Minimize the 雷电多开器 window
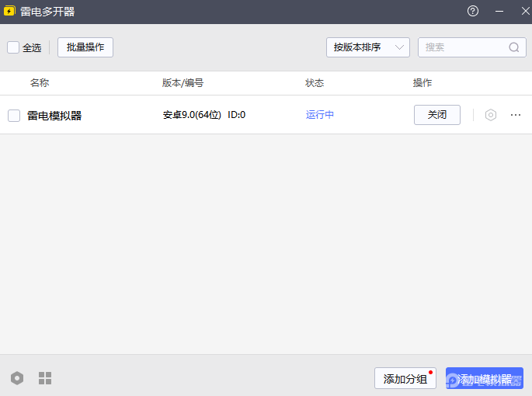Viewport: 532px width, 396px height. [x=499, y=11]
